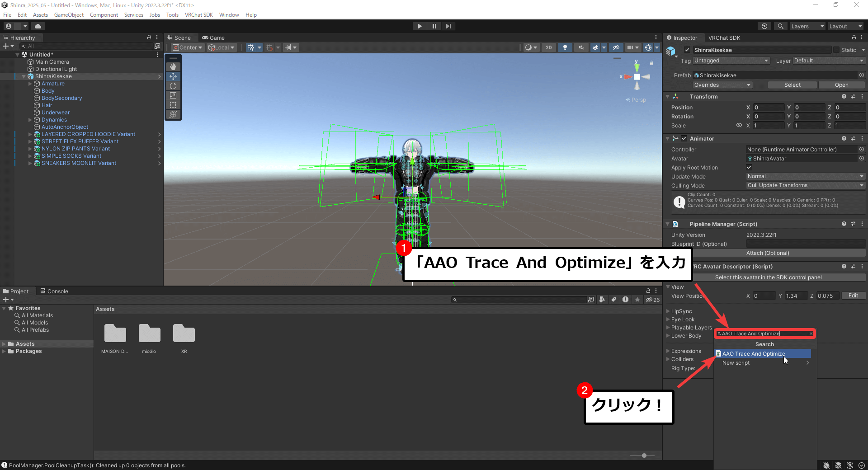
Task: Open the Tag dropdown
Action: click(x=731, y=61)
